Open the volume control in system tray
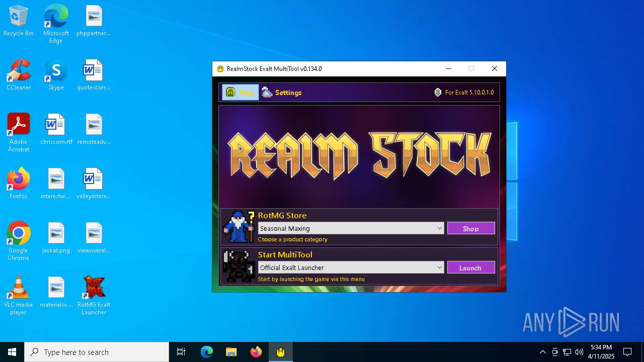Image resolution: width=644 pixels, height=362 pixels. coord(579,352)
